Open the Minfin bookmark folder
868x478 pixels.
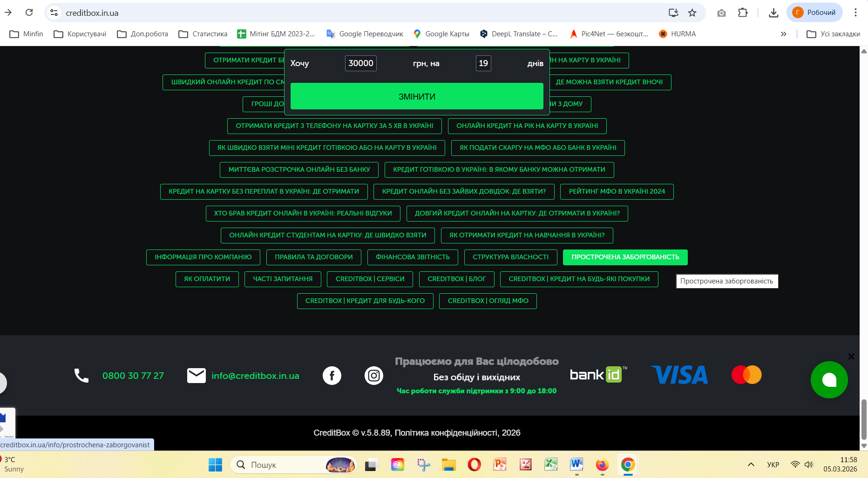pos(26,34)
